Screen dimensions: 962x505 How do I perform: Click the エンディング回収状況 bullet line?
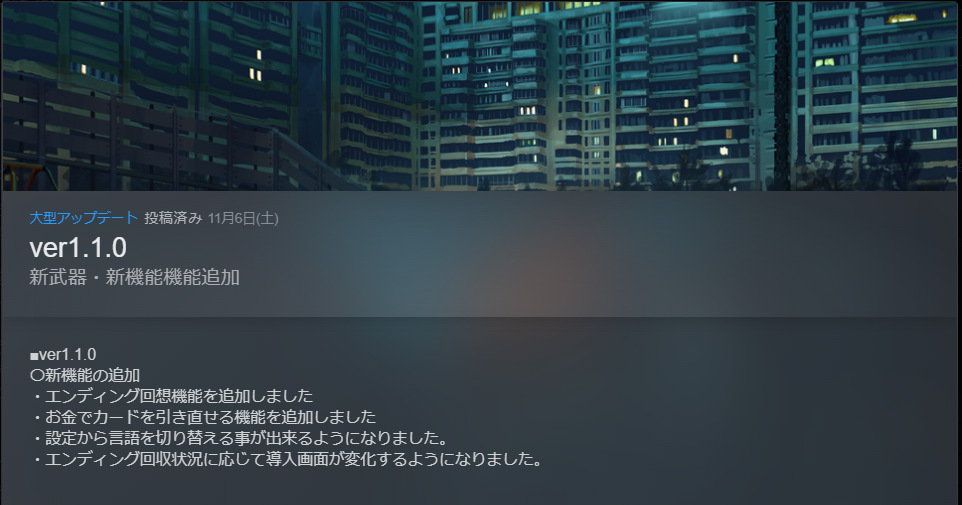[x=287, y=459]
